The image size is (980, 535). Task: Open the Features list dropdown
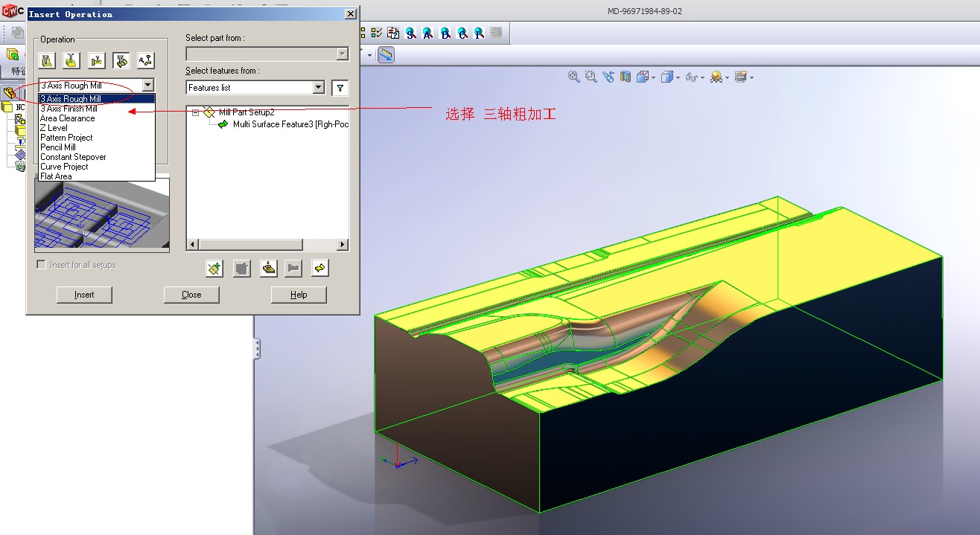(319, 88)
